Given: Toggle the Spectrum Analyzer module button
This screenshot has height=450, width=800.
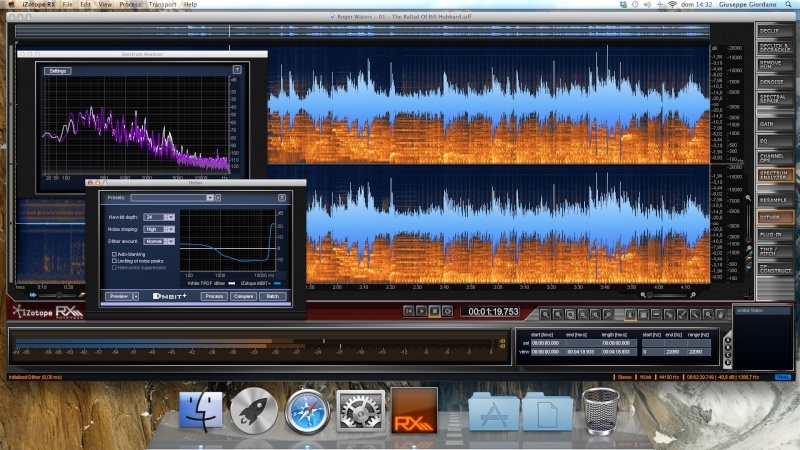Looking at the screenshot, I should (x=775, y=175).
